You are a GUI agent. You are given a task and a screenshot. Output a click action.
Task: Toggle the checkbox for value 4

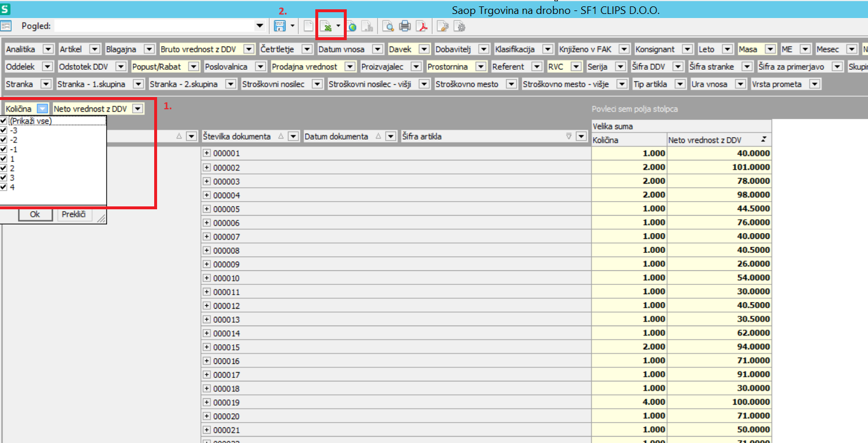click(x=4, y=187)
